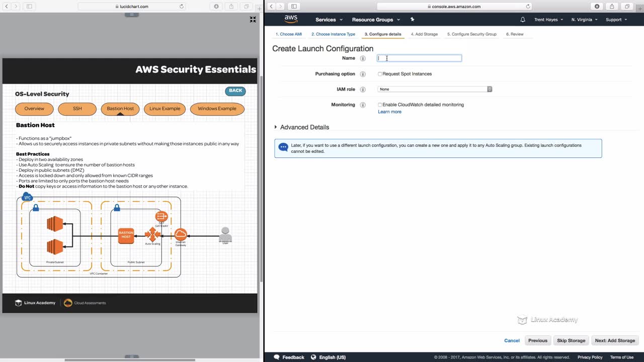Click the Cancel link
The image size is (644, 362).
[x=512, y=340]
